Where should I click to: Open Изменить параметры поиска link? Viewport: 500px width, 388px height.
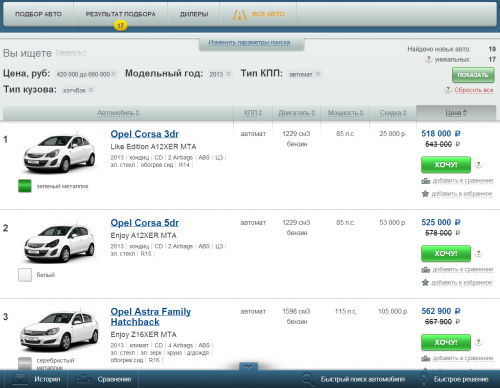[249, 42]
